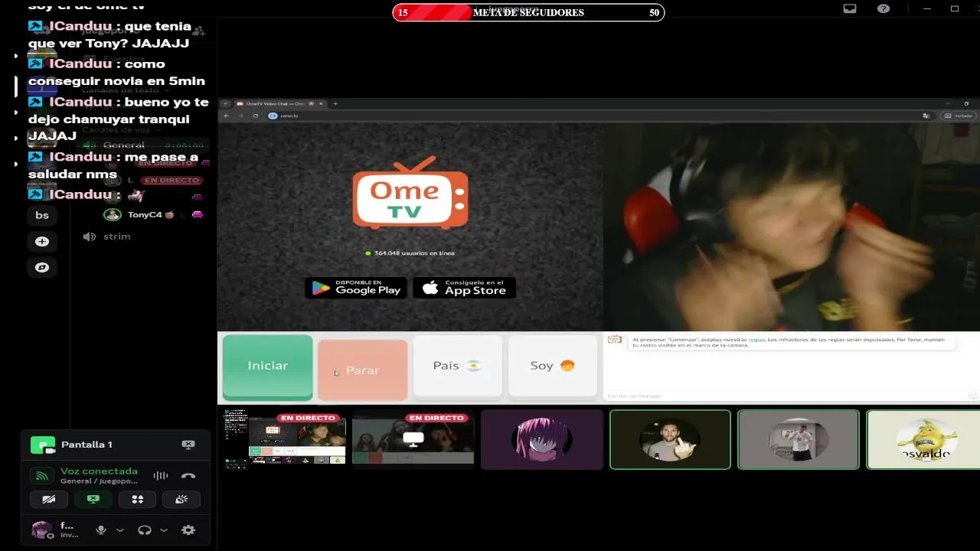Screen dimensions: 980x551
Task: Open the 'Pantalla 1' stream label
Action: [87, 445]
